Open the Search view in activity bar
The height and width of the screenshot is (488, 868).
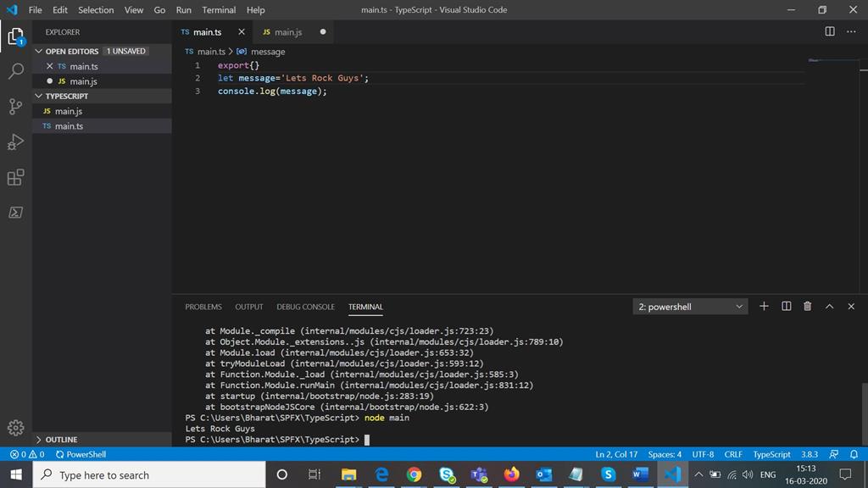(x=15, y=71)
